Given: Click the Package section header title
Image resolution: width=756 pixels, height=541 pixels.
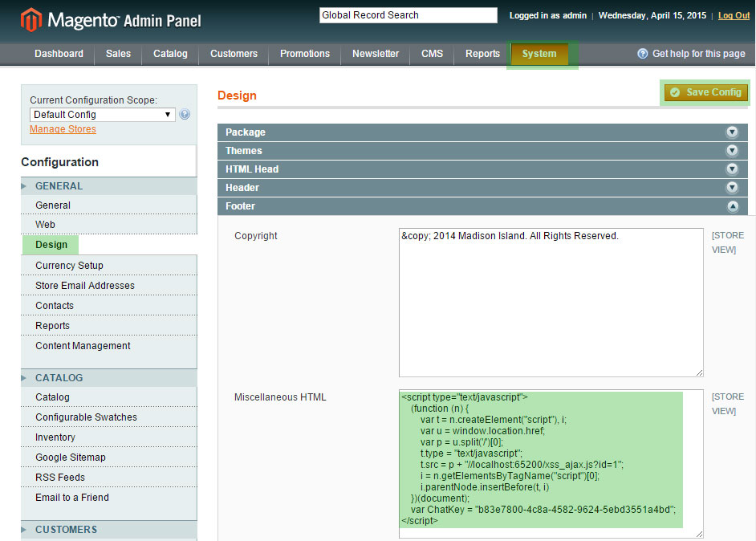Looking at the screenshot, I should 246,132.
